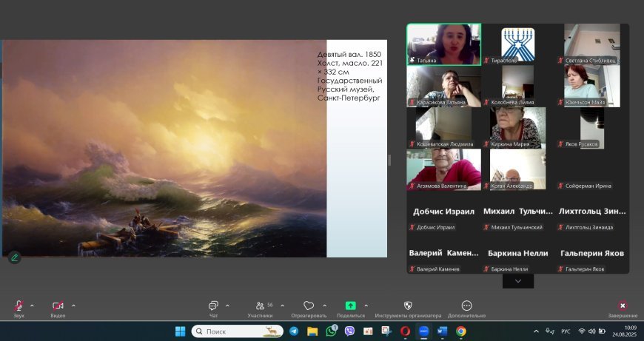Click the Гальперин Яков participant tile
This screenshot has width=644, height=341.
(x=592, y=253)
